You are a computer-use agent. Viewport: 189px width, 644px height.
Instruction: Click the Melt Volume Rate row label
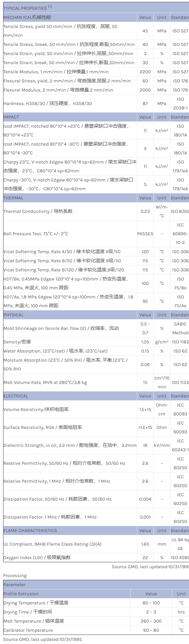click(45, 382)
